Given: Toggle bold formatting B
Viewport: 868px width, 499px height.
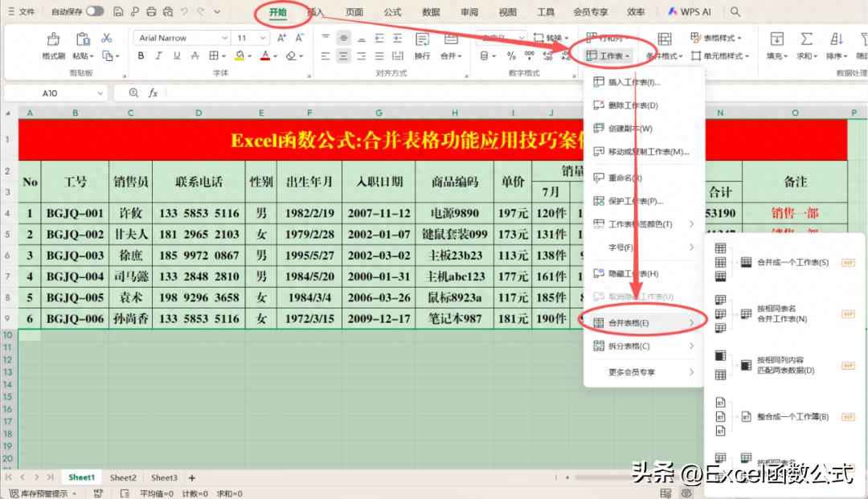Looking at the screenshot, I should [x=141, y=56].
